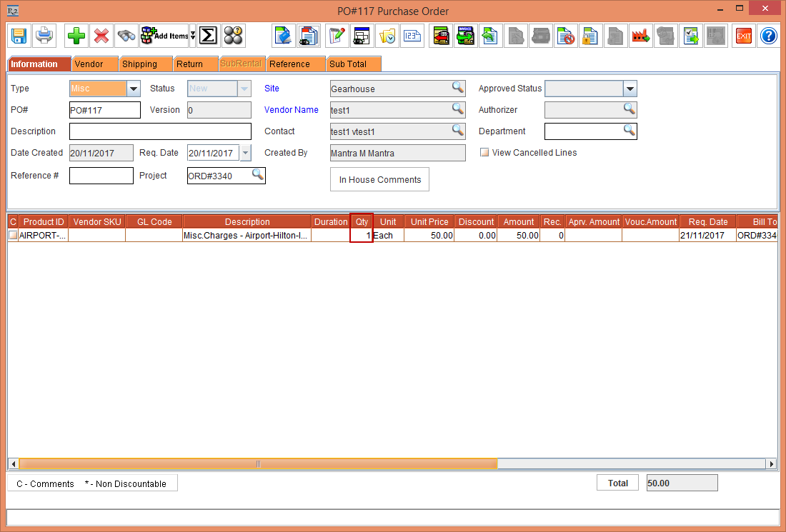786x532 pixels.
Task: Click the Add Items button
Action: pos(164,35)
